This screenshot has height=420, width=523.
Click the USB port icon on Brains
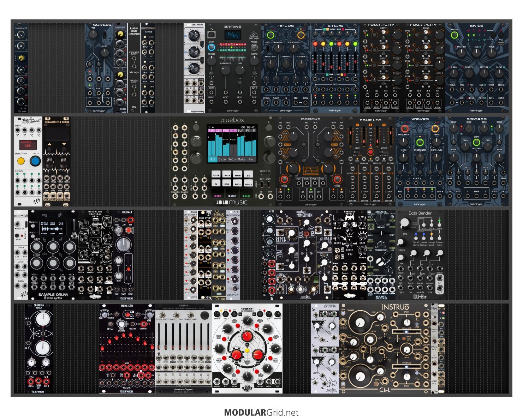pyautogui.click(x=211, y=34)
